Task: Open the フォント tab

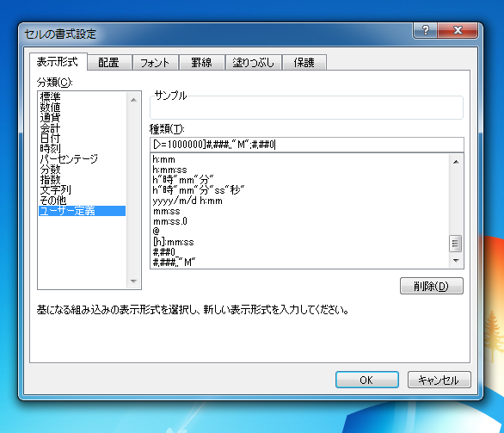Action: (155, 62)
